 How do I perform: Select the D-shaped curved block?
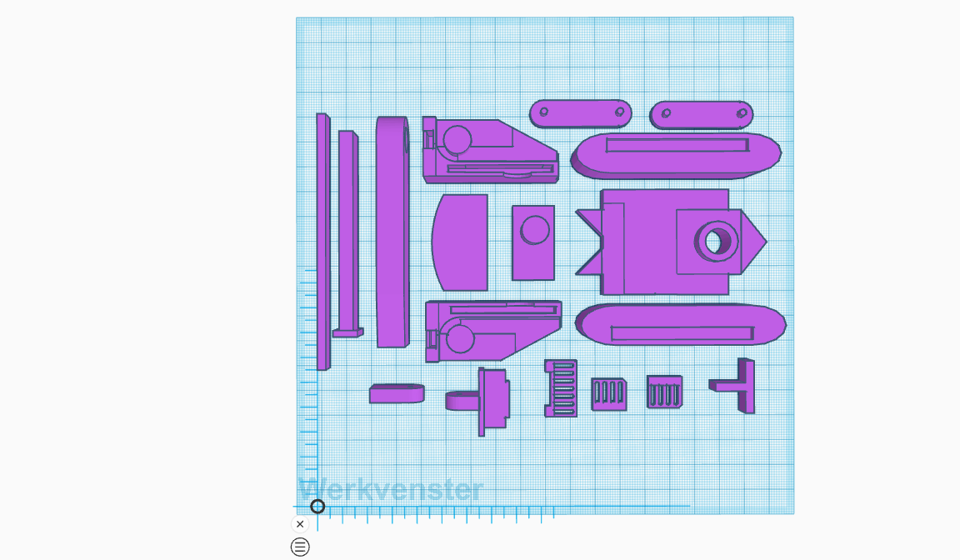(x=460, y=242)
